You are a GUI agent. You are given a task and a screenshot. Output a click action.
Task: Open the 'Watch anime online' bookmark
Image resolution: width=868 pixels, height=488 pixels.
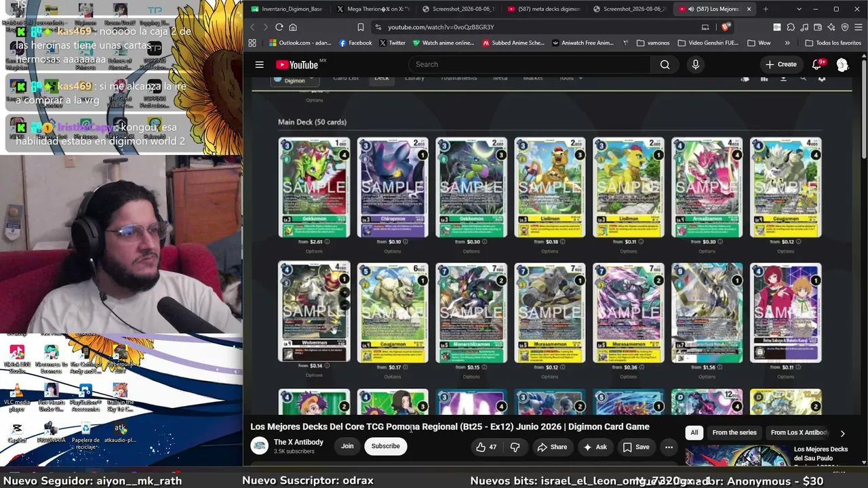[443, 43]
